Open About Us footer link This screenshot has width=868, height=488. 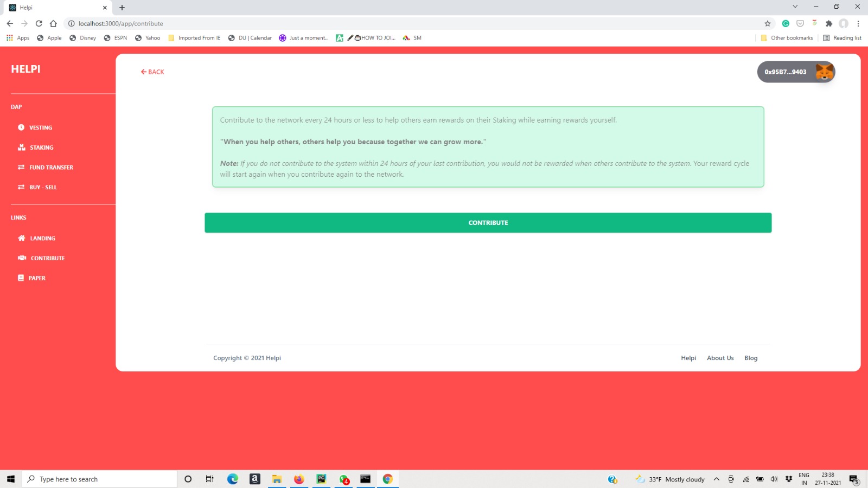point(720,358)
